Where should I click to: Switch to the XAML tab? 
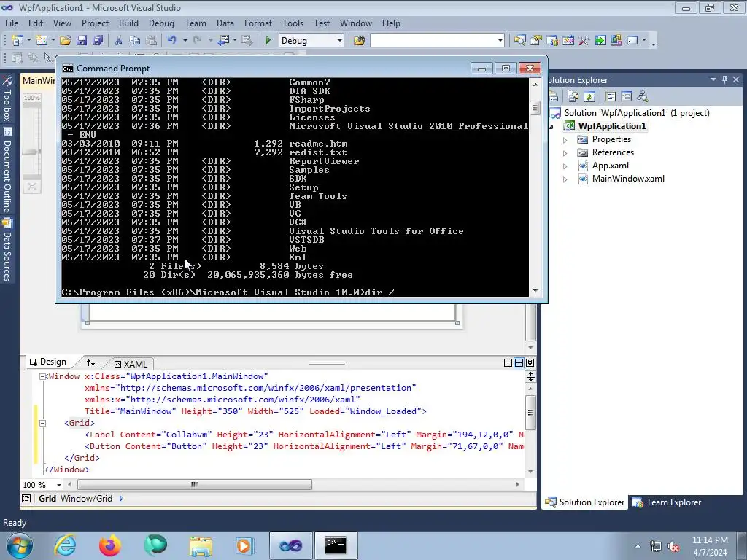coord(131,364)
